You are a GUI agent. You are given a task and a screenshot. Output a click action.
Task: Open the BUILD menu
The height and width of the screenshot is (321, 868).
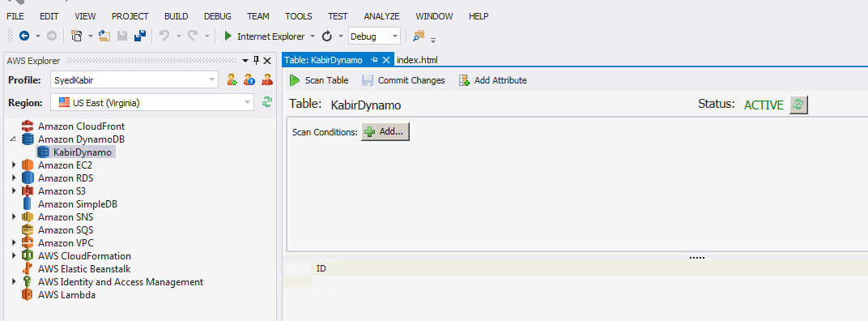tap(177, 16)
